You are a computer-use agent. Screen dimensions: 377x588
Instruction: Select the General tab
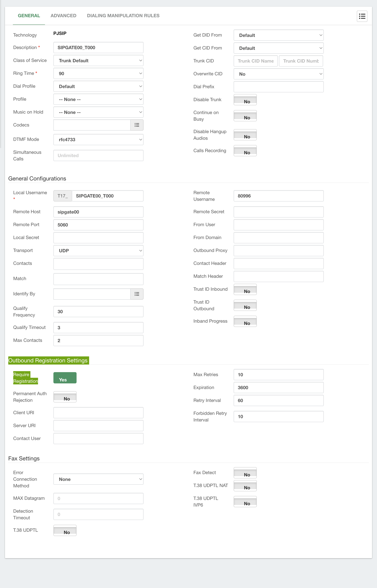tap(29, 16)
